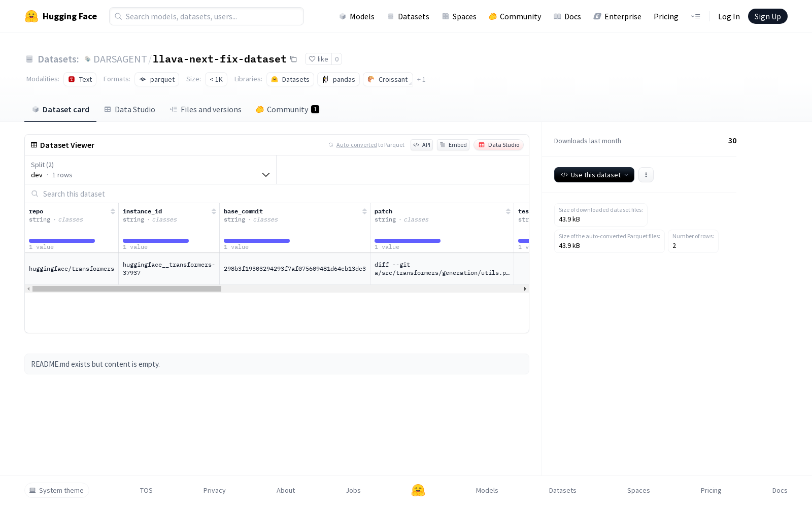Image resolution: width=812 pixels, height=508 pixels.
Task: Open Docs in top navigation
Action: [x=567, y=16]
